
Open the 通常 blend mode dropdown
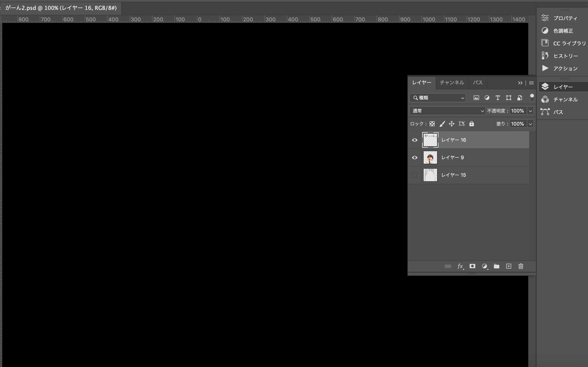pos(447,111)
